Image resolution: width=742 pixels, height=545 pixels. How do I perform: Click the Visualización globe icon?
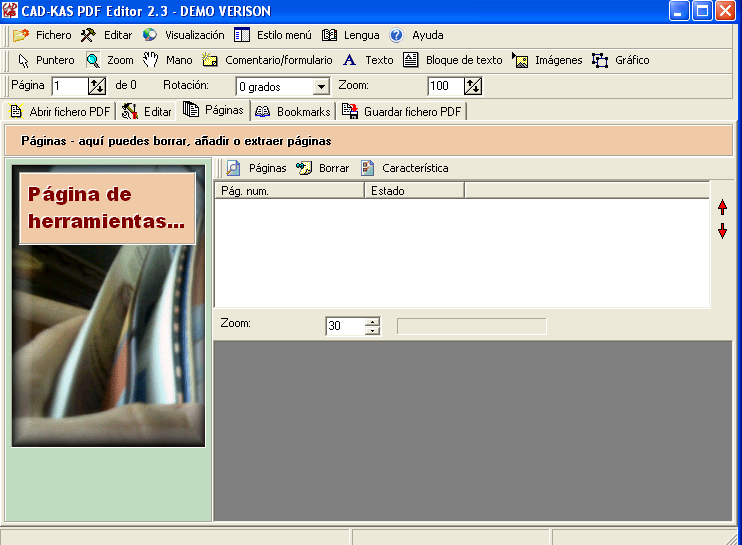[150, 35]
